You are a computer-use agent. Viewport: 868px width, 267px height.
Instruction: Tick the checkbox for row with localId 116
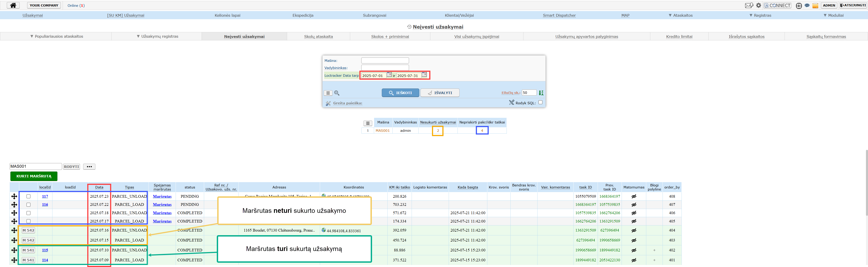pos(28,204)
